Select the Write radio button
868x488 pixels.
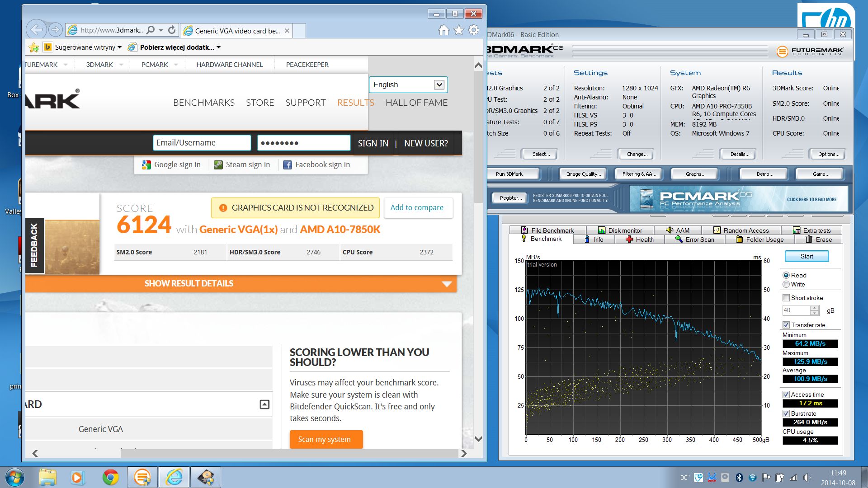pos(786,284)
